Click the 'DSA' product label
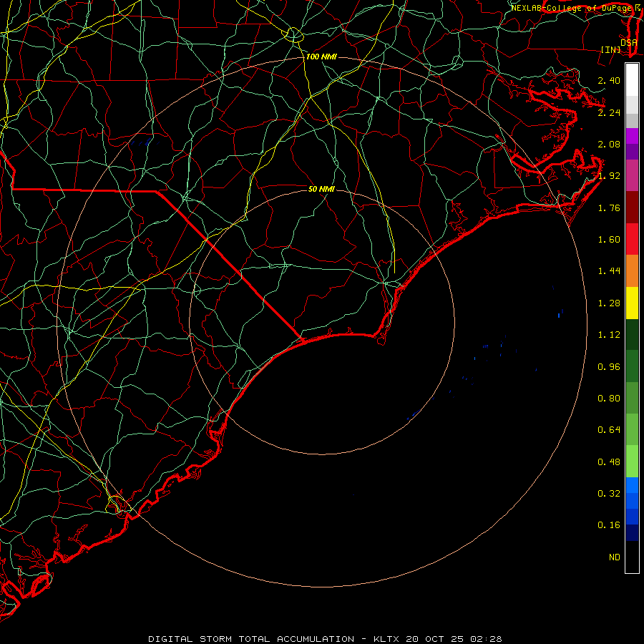This screenshot has height=644, width=644. click(x=629, y=42)
